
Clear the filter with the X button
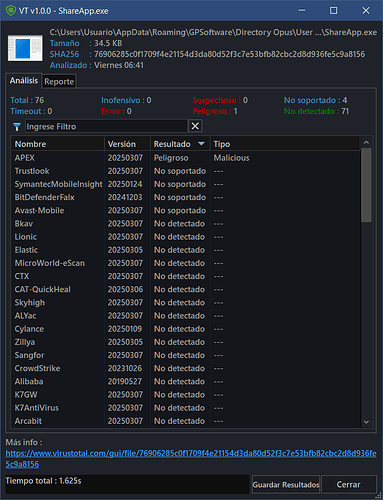click(195, 126)
